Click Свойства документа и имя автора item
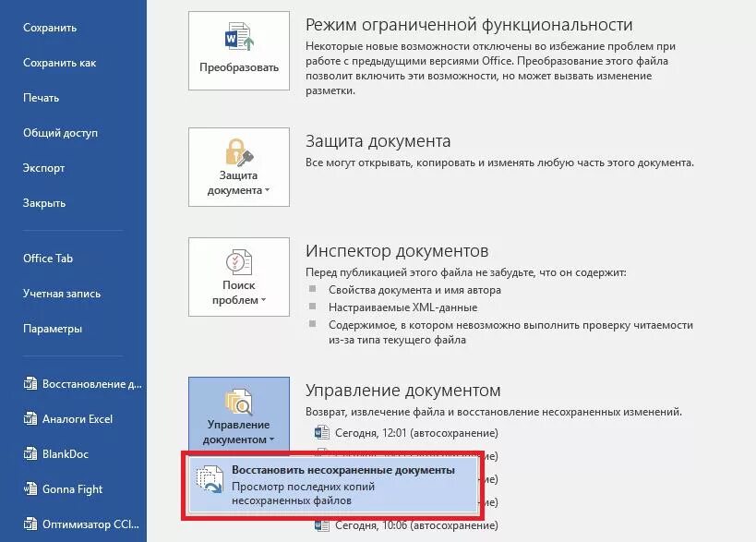 [x=414, y=290]
